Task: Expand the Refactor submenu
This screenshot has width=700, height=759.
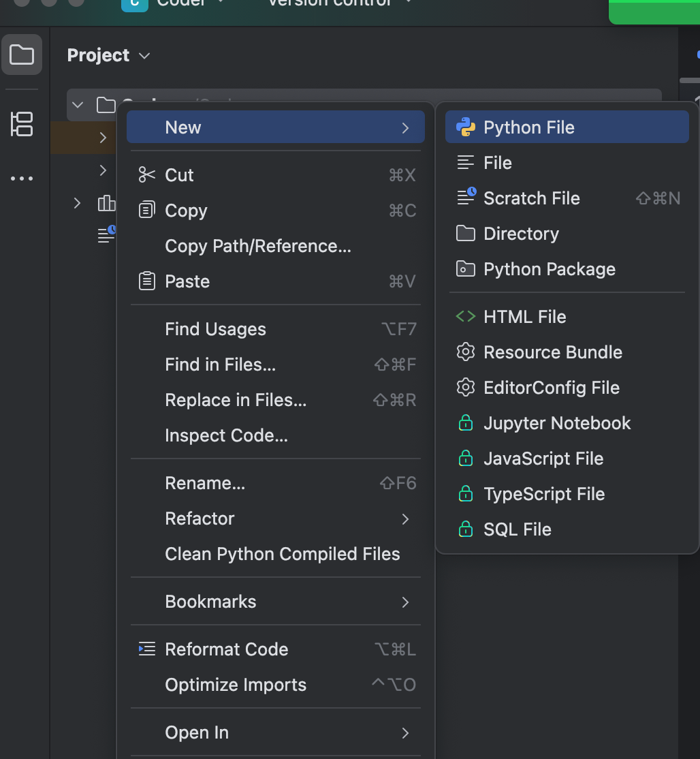Action: pos(276,518)
